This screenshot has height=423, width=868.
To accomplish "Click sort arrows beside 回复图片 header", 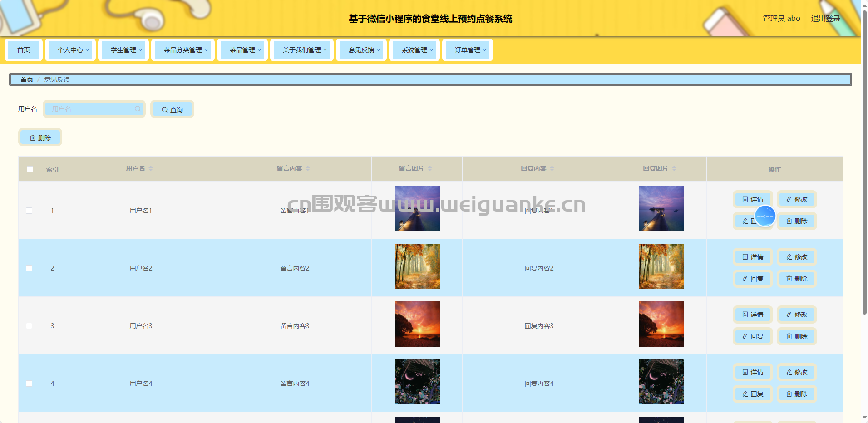I will (674, 169).
